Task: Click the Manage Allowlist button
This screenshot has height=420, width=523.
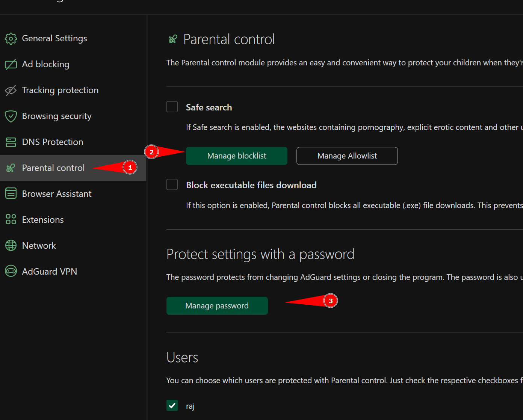Action: tap(347, 156)
